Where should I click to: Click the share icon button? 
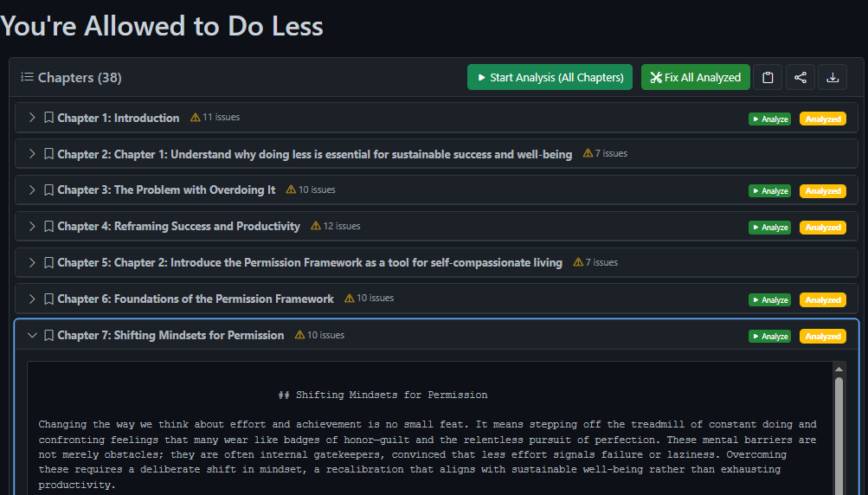click(800, 77)
